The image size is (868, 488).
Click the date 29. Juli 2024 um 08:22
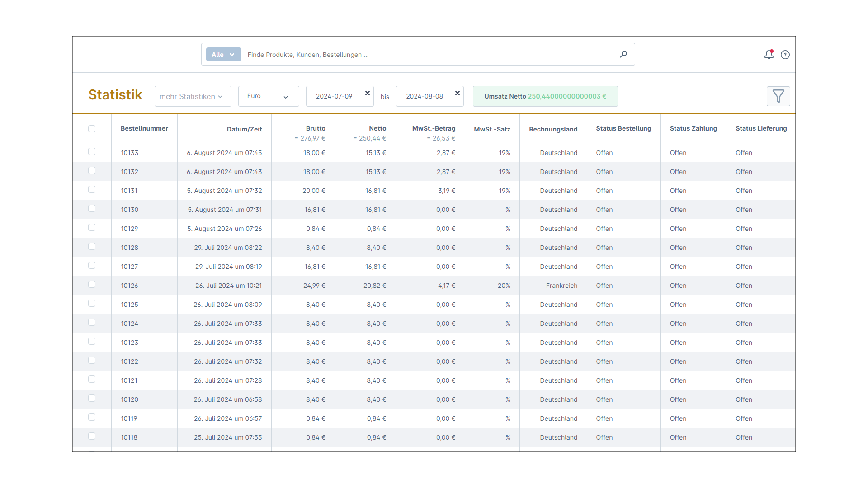[228, 248]
